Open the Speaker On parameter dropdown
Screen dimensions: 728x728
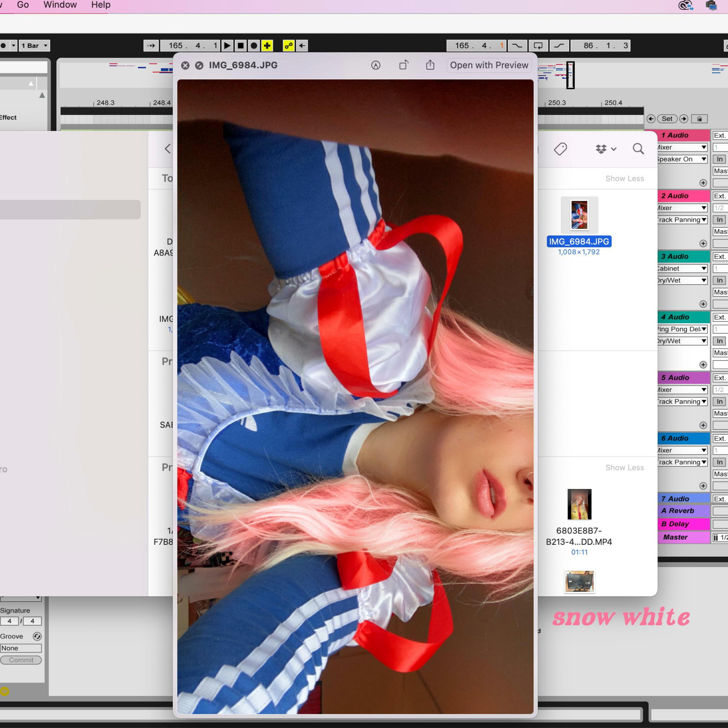coord(682,159)
